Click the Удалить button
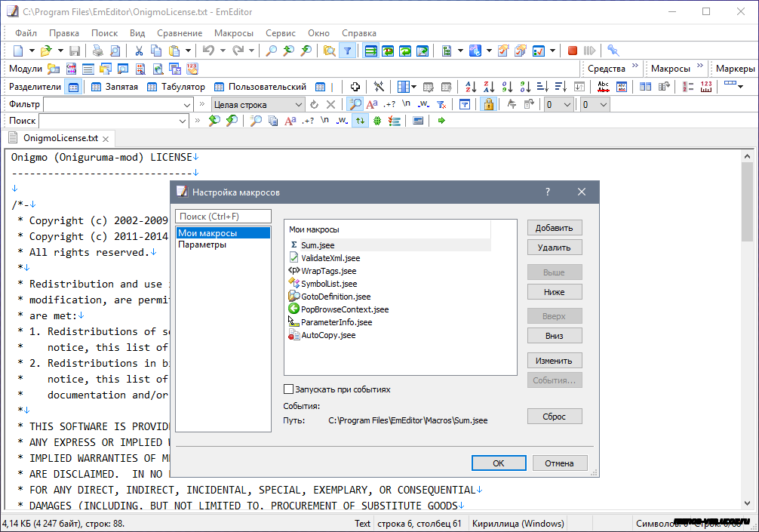Image resolution: width=759 pixels, height=532 pixels. pyautogui.click(x=555, y=248)
